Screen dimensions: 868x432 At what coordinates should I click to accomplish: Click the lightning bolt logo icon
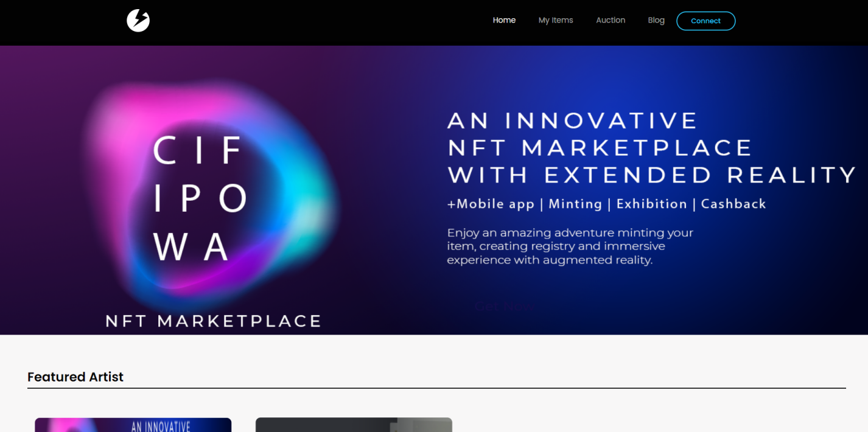[x=138, y=21]
